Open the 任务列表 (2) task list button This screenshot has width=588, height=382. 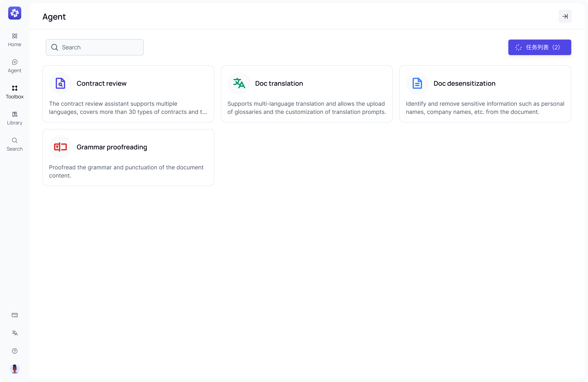540,47
